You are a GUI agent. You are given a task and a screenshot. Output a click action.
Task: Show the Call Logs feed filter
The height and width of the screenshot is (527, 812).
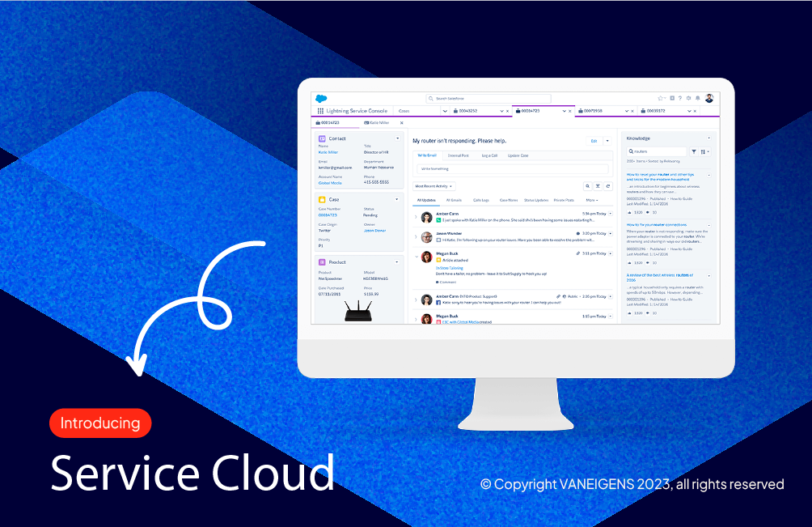[481, 200]
